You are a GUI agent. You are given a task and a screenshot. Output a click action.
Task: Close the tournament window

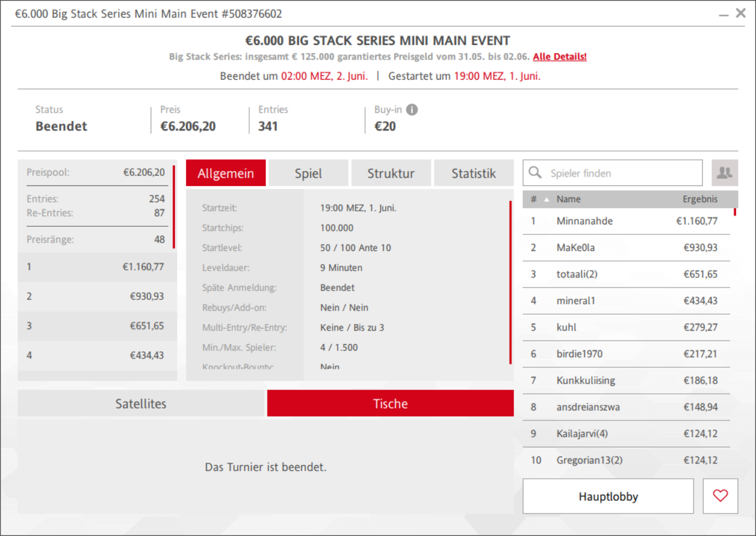pyautogui.click(x=741, y=13)
